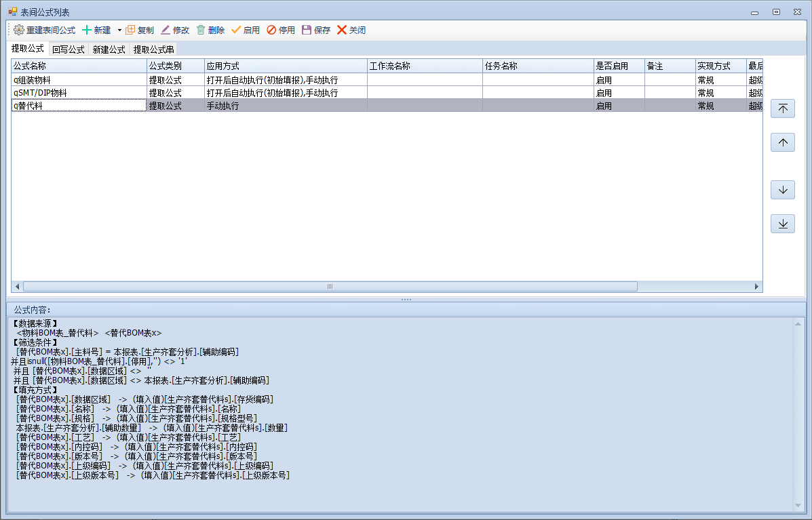Click the green plus 新建 icon
The width and height of the screenshot is (812, 520).
(x=87, y=30)
